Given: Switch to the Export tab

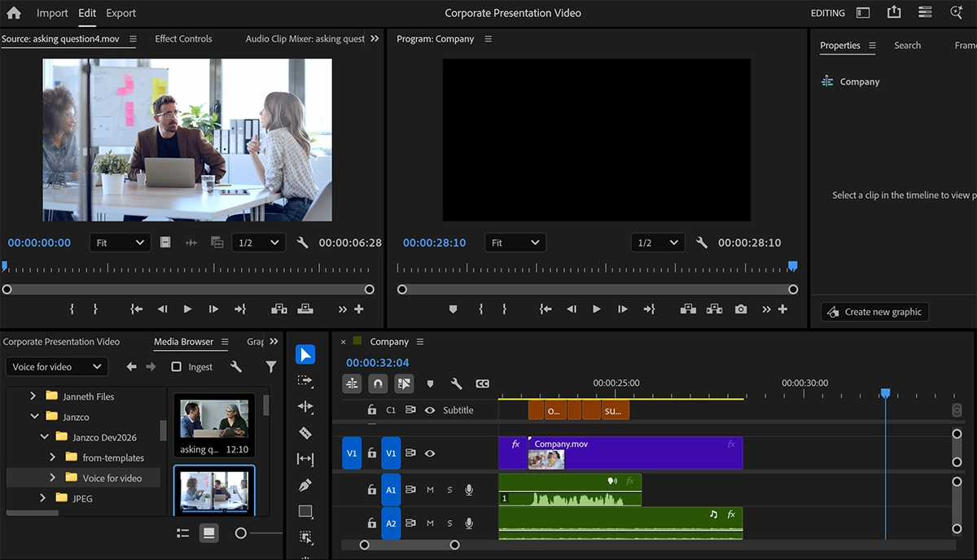Looking at the screenshot, I should coord(121,13).
